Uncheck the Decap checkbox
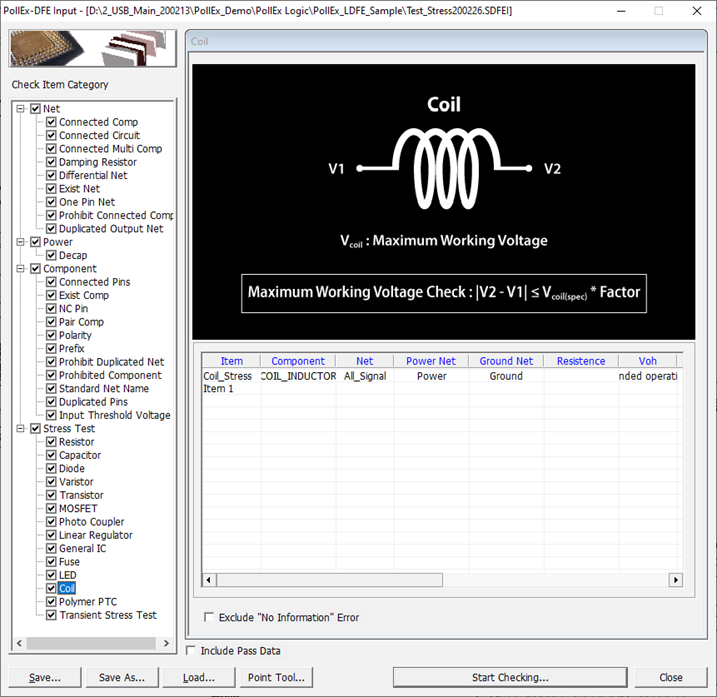717x697 pixels. click(51, 256)
